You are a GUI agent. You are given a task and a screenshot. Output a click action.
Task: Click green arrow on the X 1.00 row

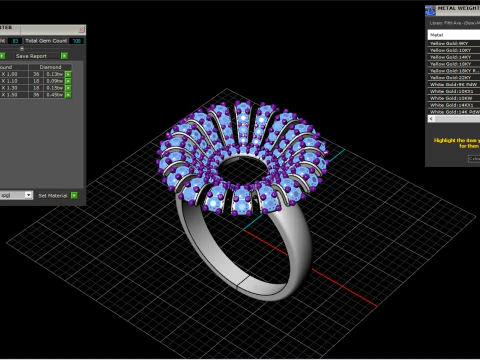pos(68,74)
